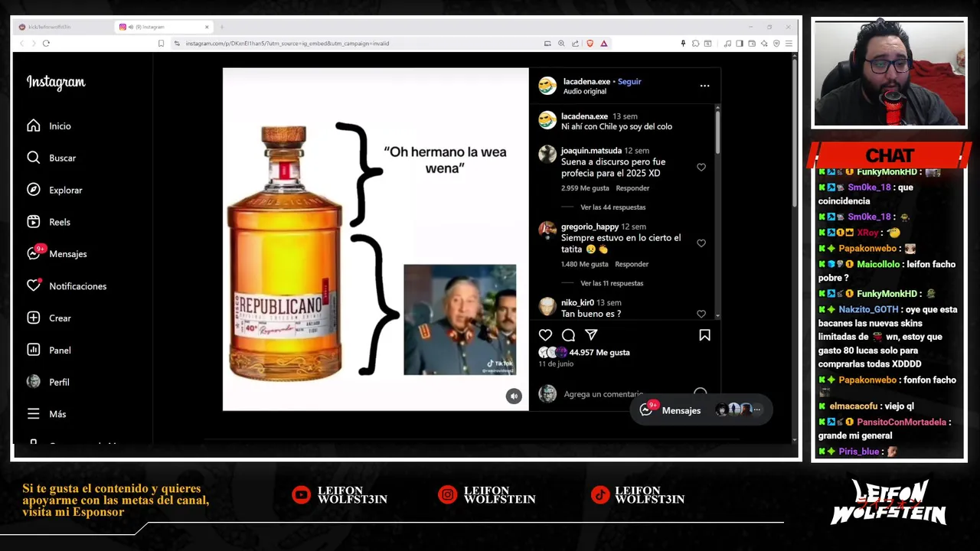Like gregorio_happy's comment
The height and width of the screenshot is (551, 980).
(x=701, y=243)
